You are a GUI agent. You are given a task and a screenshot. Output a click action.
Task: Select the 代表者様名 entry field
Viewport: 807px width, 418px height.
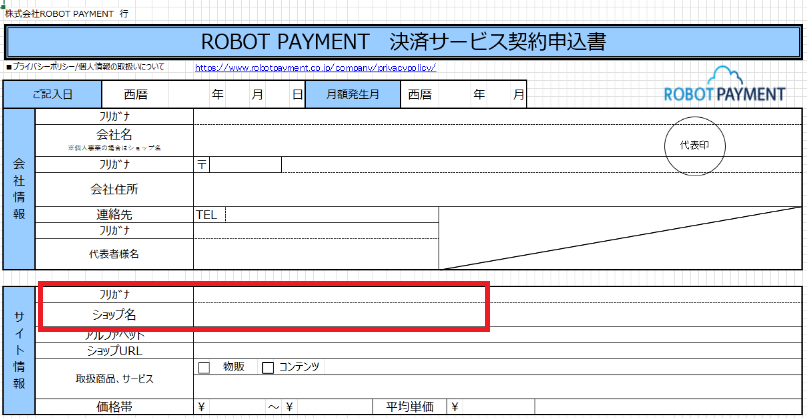tap(316, 254)
